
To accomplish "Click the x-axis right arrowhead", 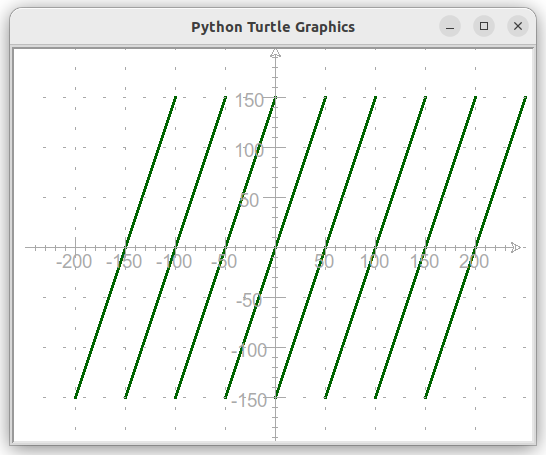I will point(516,248).
